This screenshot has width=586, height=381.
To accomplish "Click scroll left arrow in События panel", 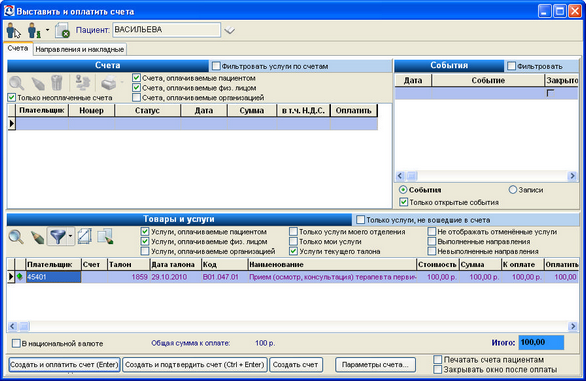I will click(x=400, y=176).
